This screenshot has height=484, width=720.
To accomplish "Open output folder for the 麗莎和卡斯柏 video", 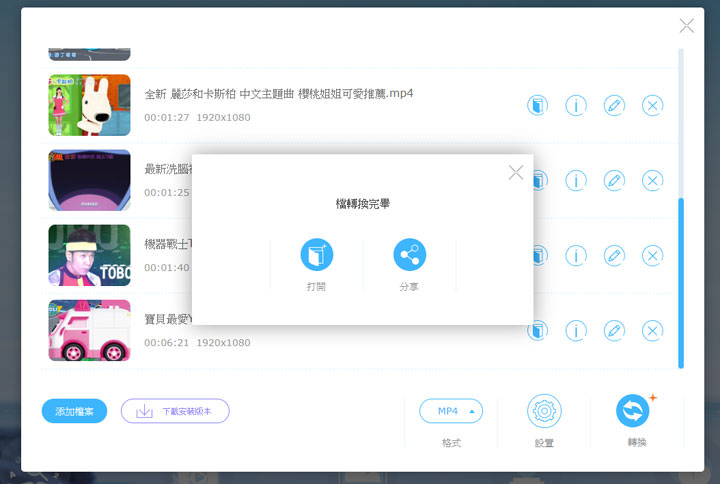I will point(537,105).
